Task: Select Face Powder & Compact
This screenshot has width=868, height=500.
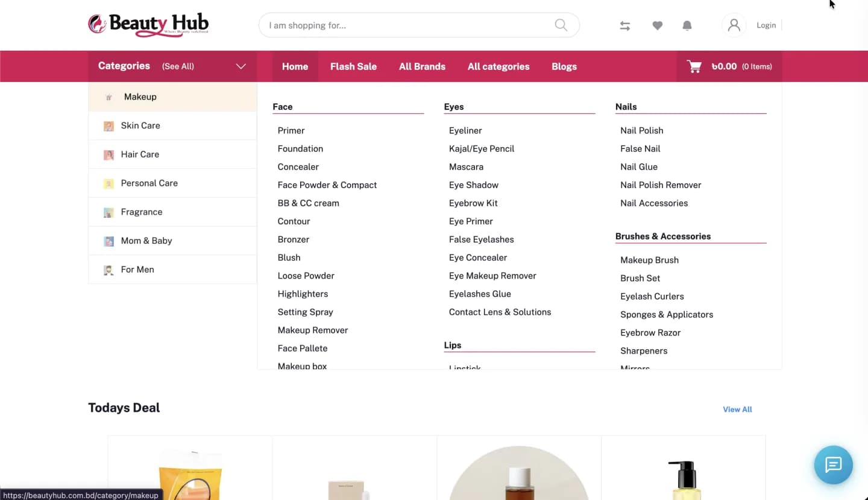Action: (327, 185)
